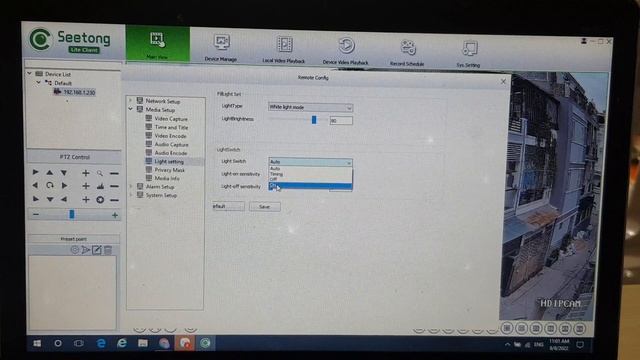Open Sys Setting tab

coord(468,53)
